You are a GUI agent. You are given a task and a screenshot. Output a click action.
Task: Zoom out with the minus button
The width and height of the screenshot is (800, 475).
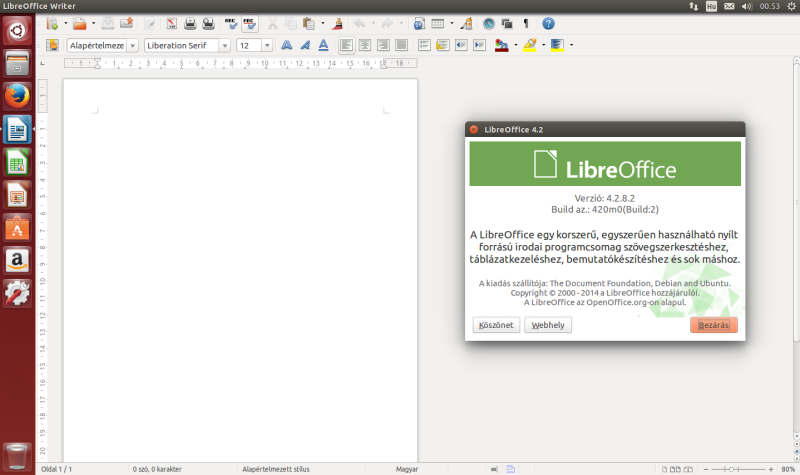click(x=706, y=469)
